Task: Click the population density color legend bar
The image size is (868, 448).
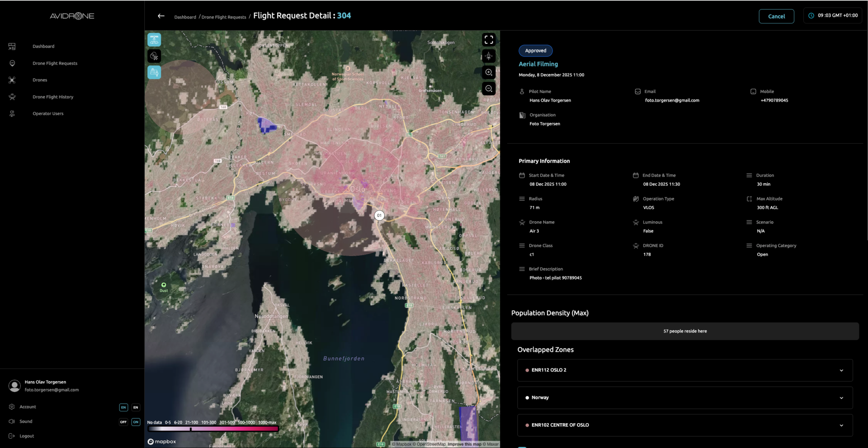Action: coord(213,429)
